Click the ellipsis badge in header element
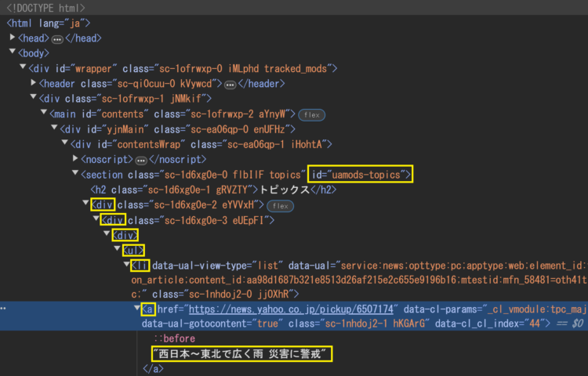The height and width of the screenshot is (376, 588). [230, 85]
